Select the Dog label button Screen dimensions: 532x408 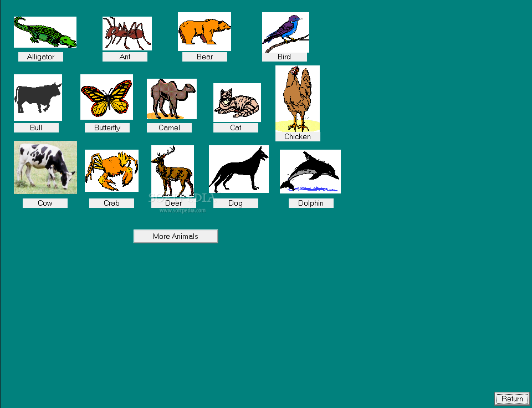pyautogui.click(x=236, y=203)
